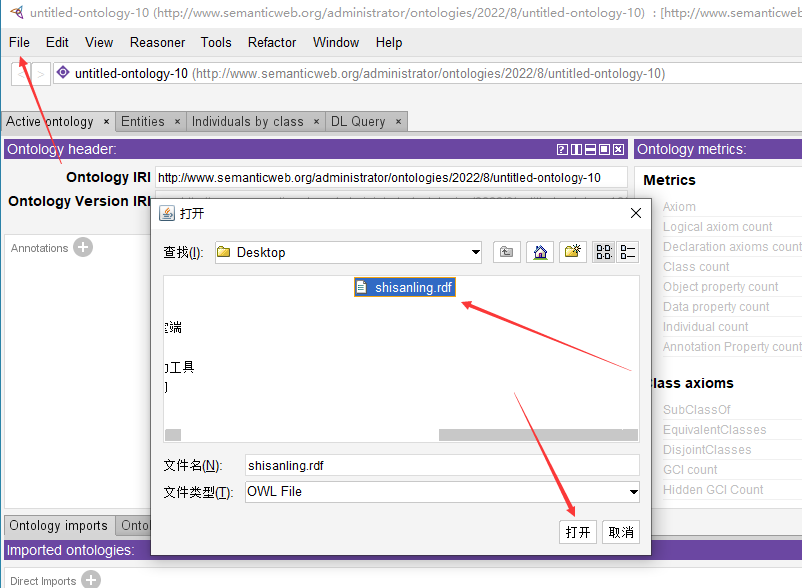Switch the file dialog to list view
802x588 pixels.
pos(604,252)
